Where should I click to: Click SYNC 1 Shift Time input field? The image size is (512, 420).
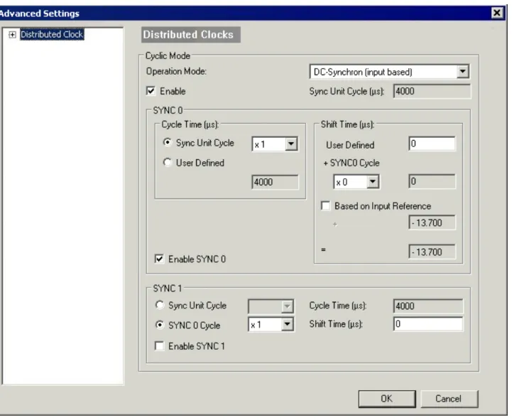[x=427, y=324]
